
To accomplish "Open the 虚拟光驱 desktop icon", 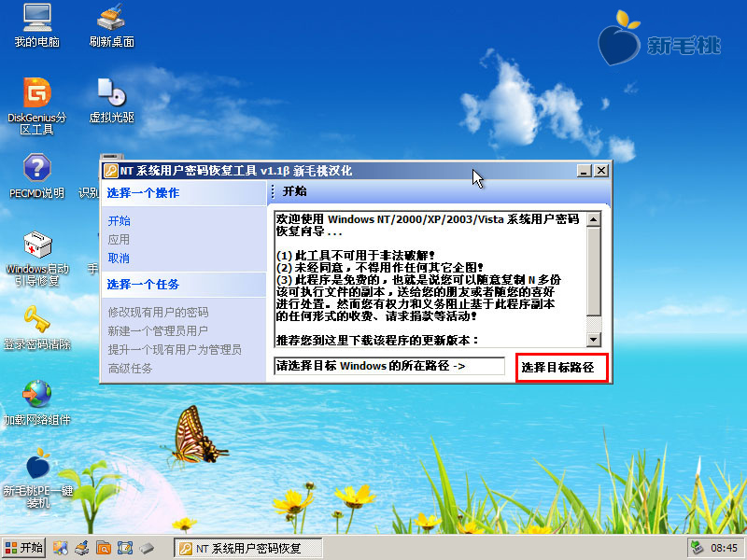I will point(111,100).
